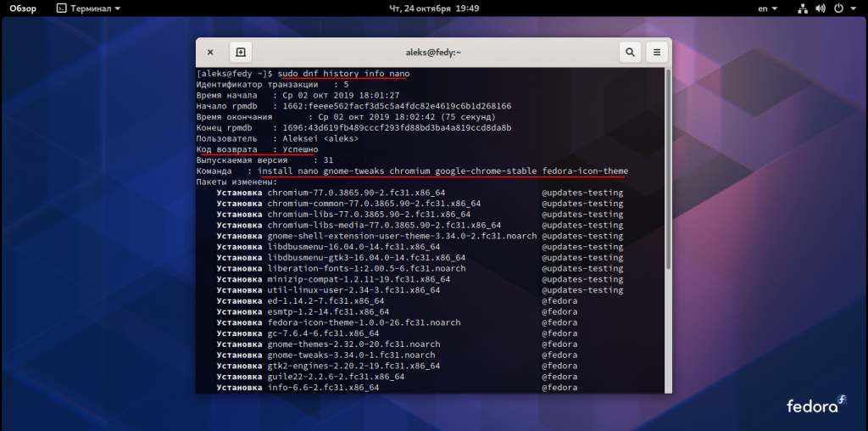Image resolution: width=868 pixels, height=431 pixels.
Task: Click the Пакеты изменены heading
Action: 237,182
